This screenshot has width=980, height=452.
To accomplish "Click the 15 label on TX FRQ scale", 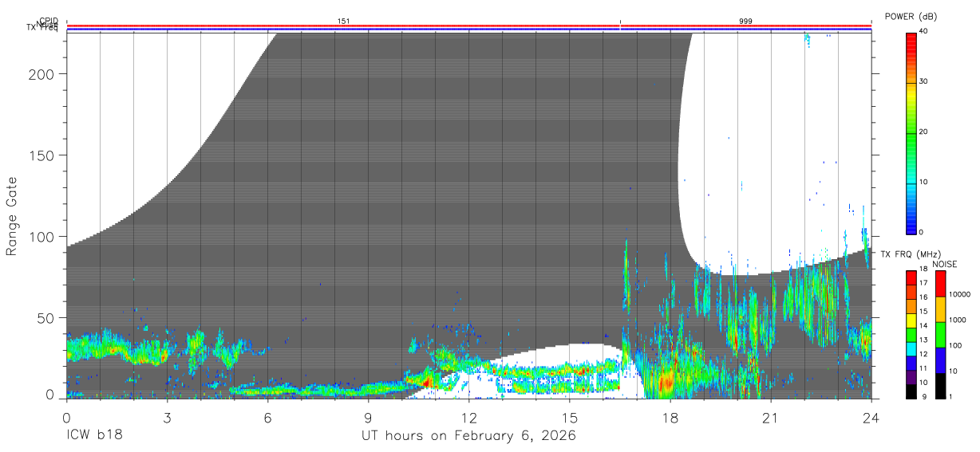I will pyautogui.click(x=924, y=312).
